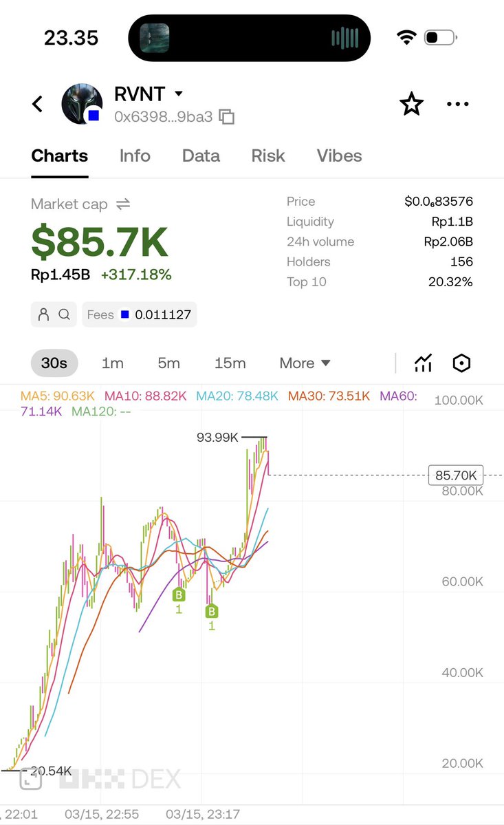
Task: Tap the audio waveform in Dynamic Island
Action: pos(344,38)
